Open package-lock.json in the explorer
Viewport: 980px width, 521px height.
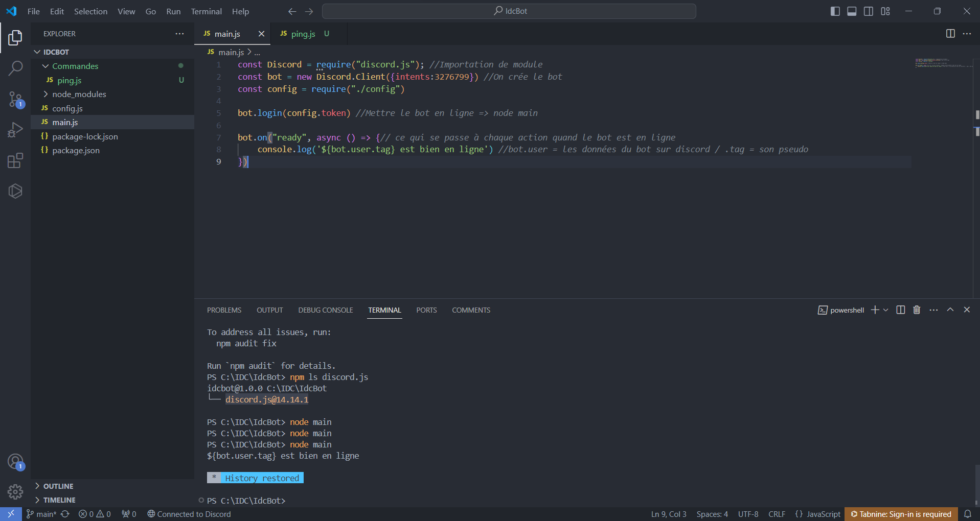tap(112, 136)
